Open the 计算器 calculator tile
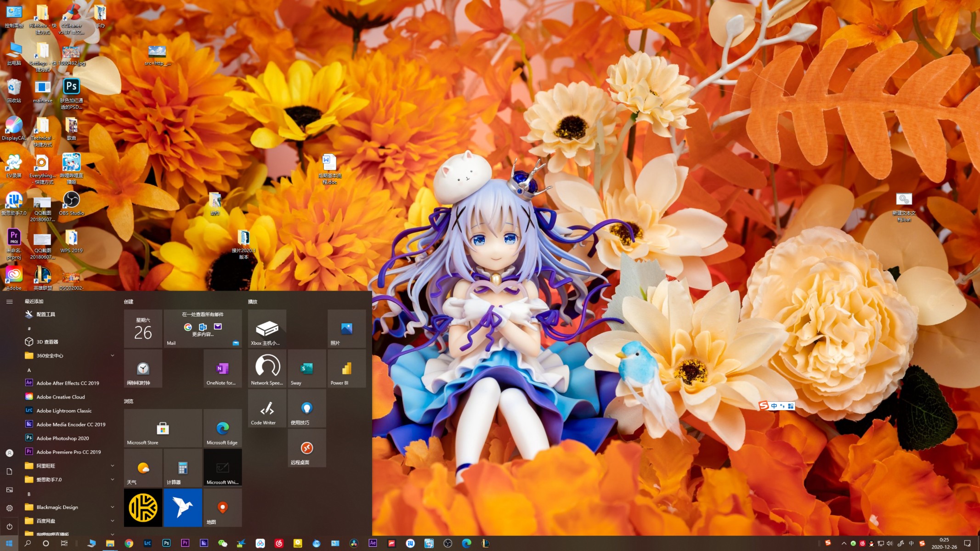 pyautogui.click(x=183, y=468)
